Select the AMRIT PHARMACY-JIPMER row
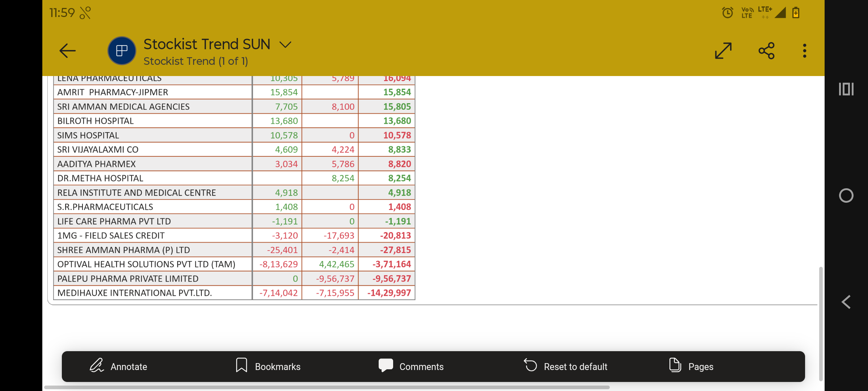The width and height of the screenshot is (868, 391). coord(234,92)
